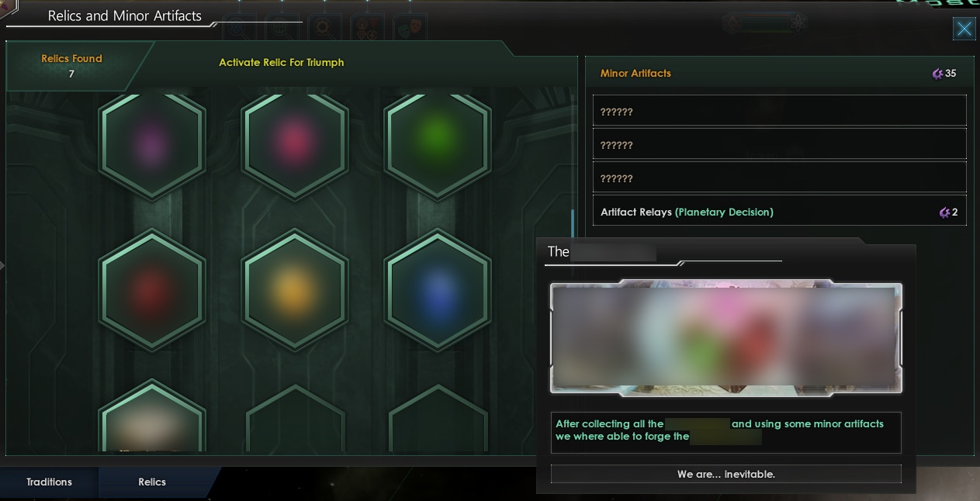Select the second ?????? artifact action
Image resolution: width=980 pixels, height=501 pixels.
click(780, 144)
